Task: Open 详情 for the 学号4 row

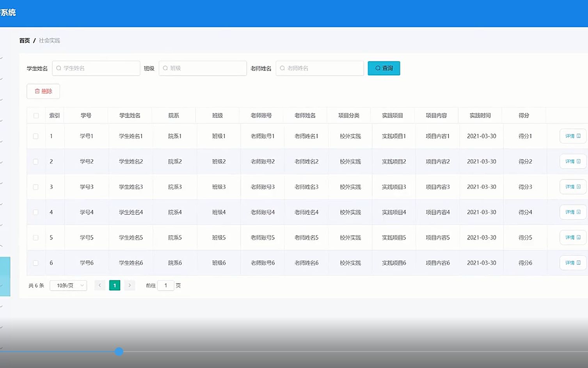Action: coord(573,212)
